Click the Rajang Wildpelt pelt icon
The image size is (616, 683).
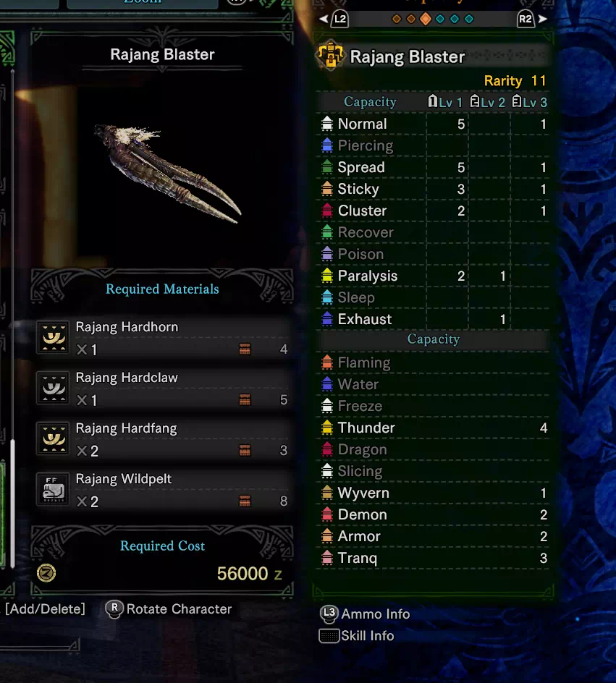[53, 488]
